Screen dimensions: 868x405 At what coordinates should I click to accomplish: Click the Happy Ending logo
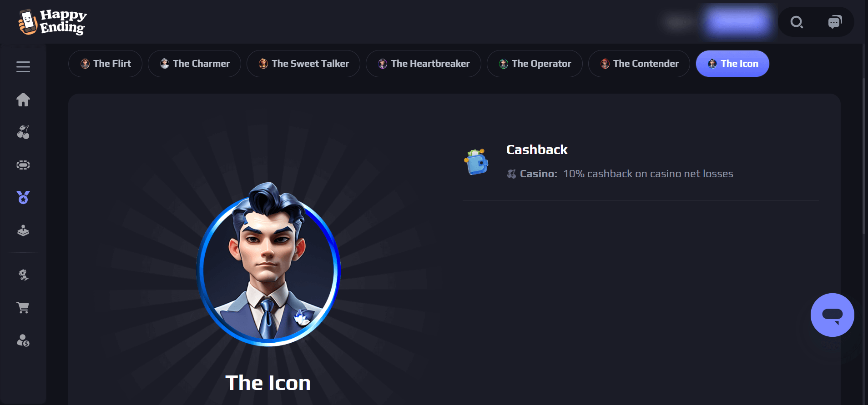pyautogui.click(x=52, y=22)
